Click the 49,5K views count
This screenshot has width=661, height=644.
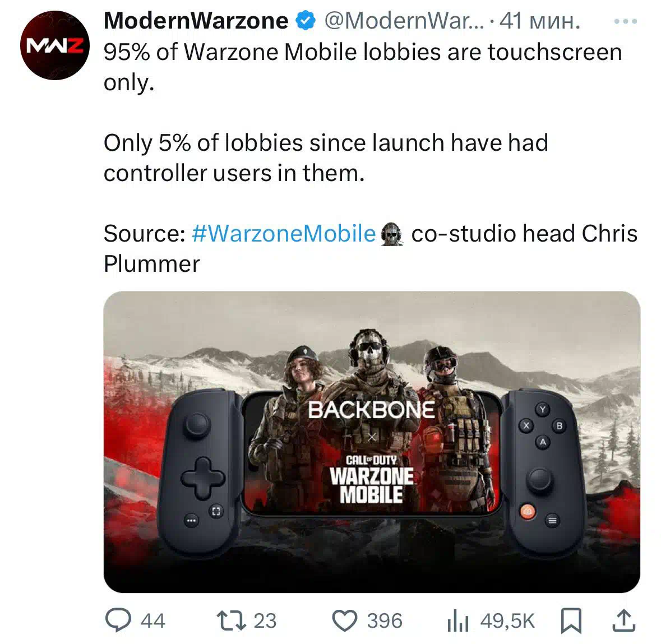[x=507, y=621]
